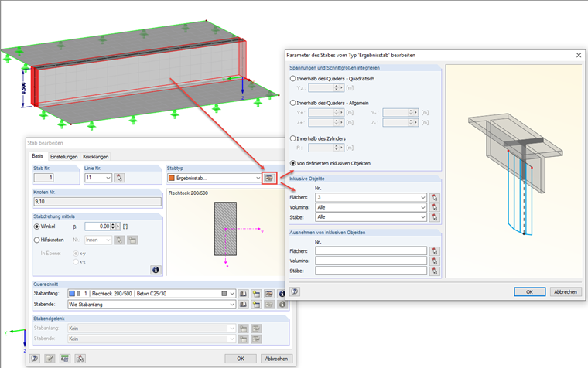Select Innerhalb des Zylinders option
The height and width of the screenshot is (368, 588).
click(293, 138)
